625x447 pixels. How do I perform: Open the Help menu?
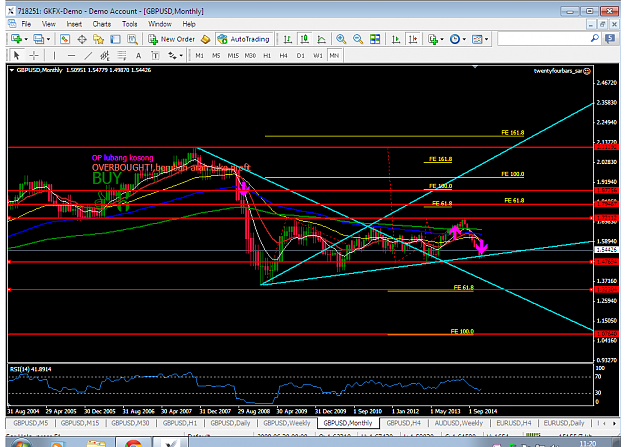pos(189,24)
